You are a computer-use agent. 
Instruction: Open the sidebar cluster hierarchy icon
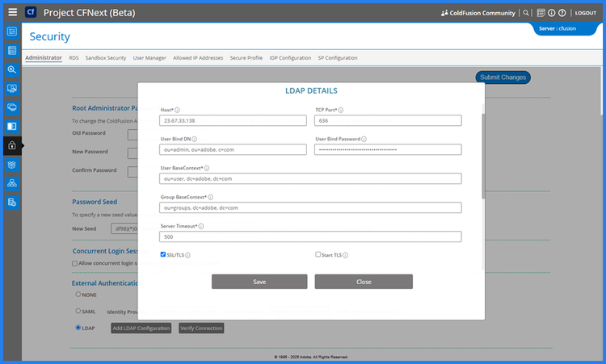tap(12, 183)
